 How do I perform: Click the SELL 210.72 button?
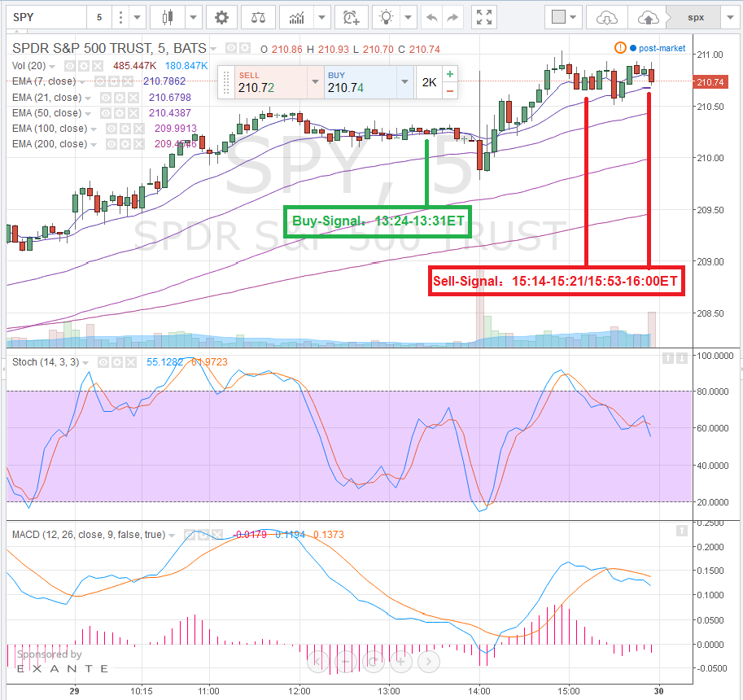point(272,82)
